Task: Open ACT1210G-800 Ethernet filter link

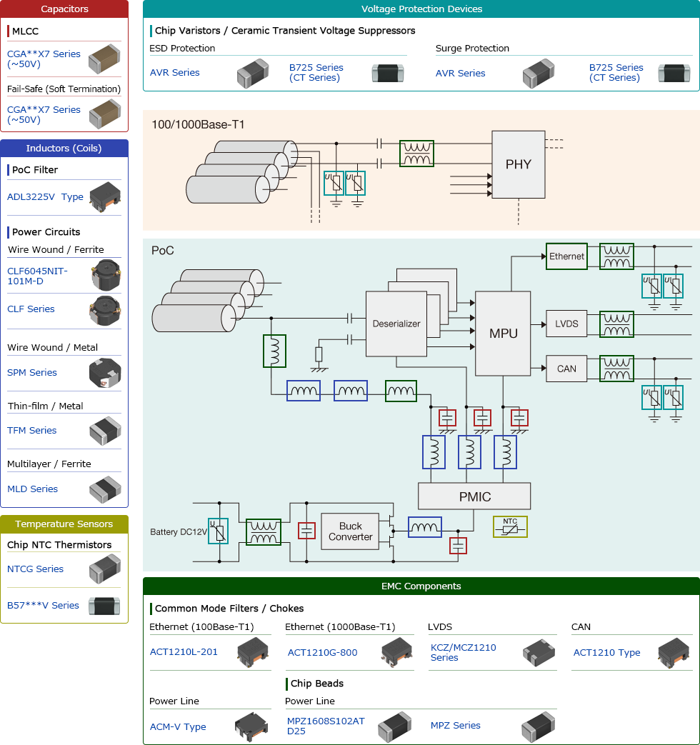Action: (x=322, y=652)
